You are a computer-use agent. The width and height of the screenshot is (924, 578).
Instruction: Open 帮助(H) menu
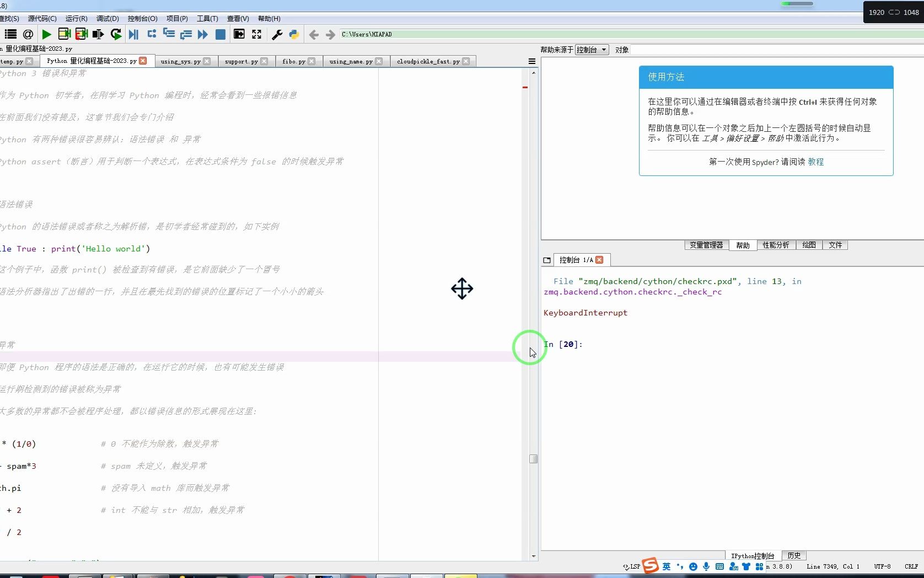[269, 18]
